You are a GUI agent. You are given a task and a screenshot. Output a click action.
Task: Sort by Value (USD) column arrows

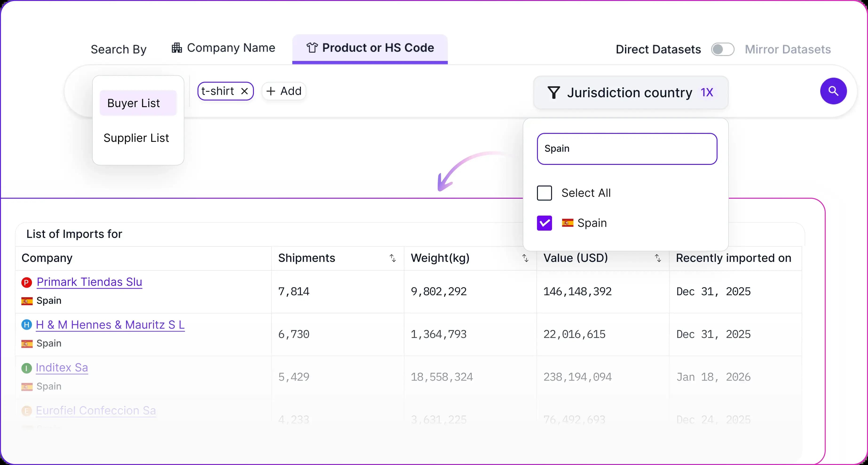[x=658, y=258]
